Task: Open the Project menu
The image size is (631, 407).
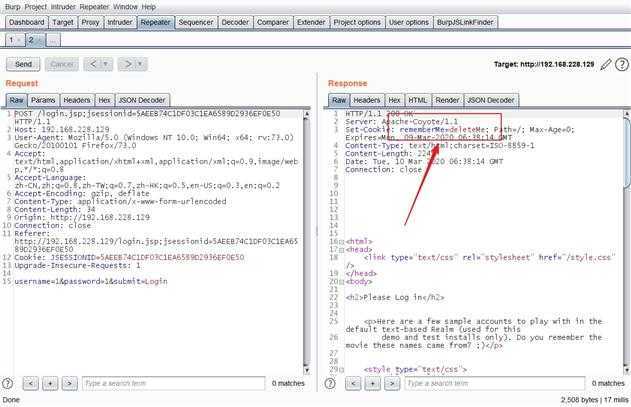Action: [x=36, y=7]
